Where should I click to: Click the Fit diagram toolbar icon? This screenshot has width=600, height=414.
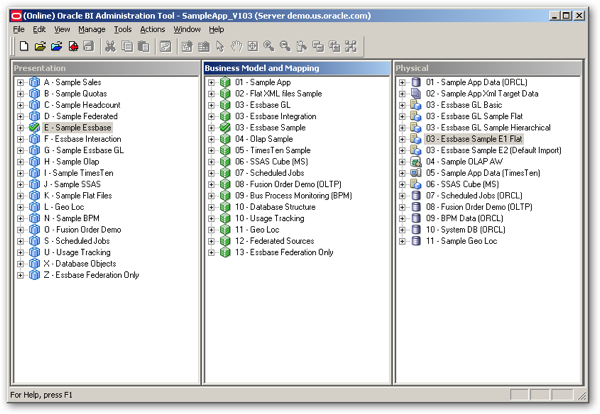253,46
